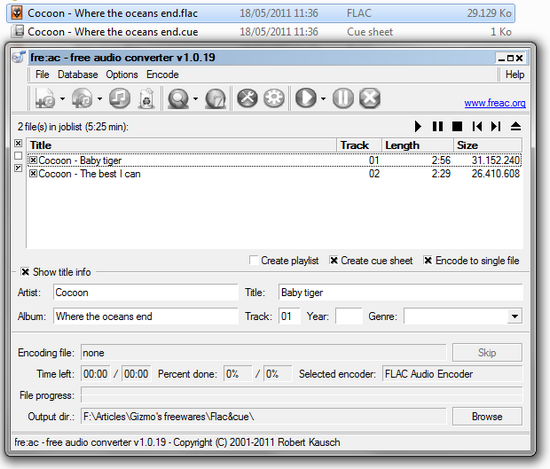
Task: Click the toggle-selection checkbox left of joblist
Action: tap(18, 168)
